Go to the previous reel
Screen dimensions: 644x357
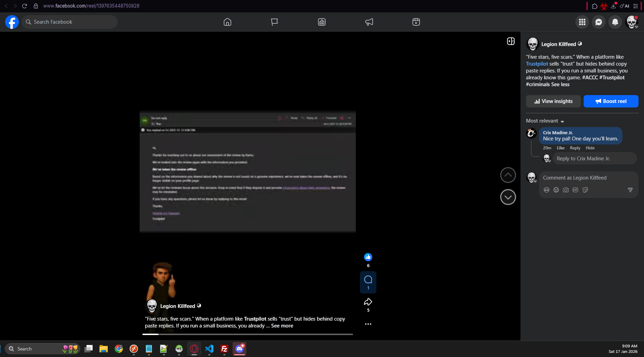pyautogui.click(x=508, y=175)
